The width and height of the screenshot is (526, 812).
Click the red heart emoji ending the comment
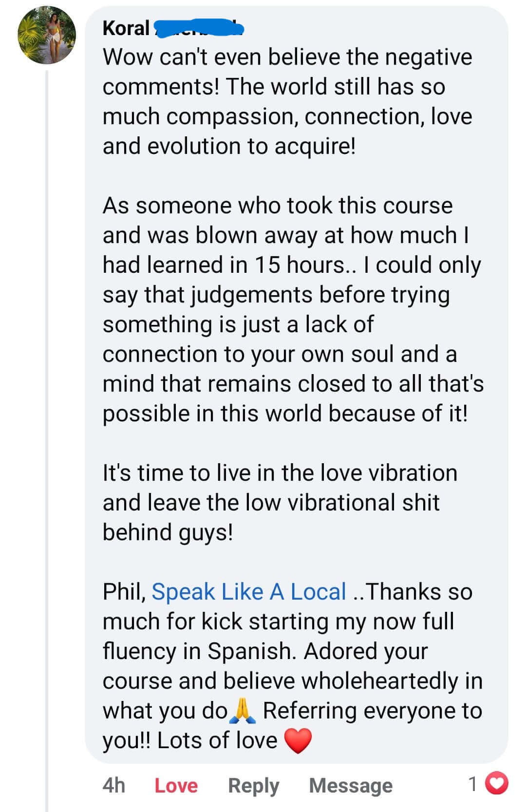[x=297, y=741]
